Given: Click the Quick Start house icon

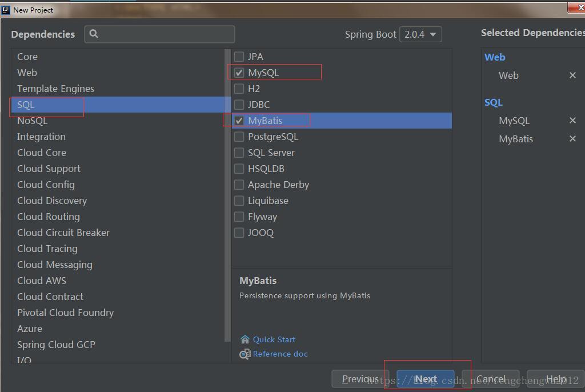Looking at the screenshot, I should click(x=245, y=339).
